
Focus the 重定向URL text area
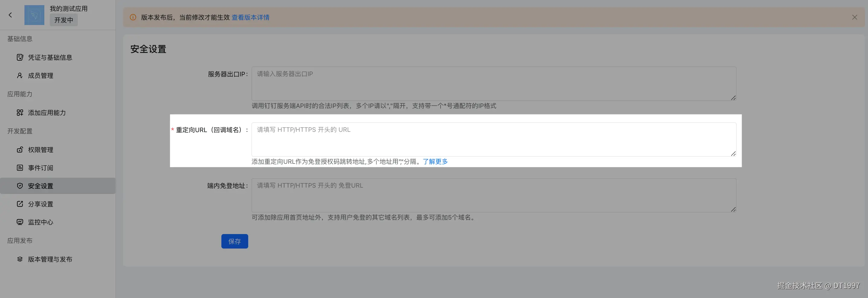point(494,139)
